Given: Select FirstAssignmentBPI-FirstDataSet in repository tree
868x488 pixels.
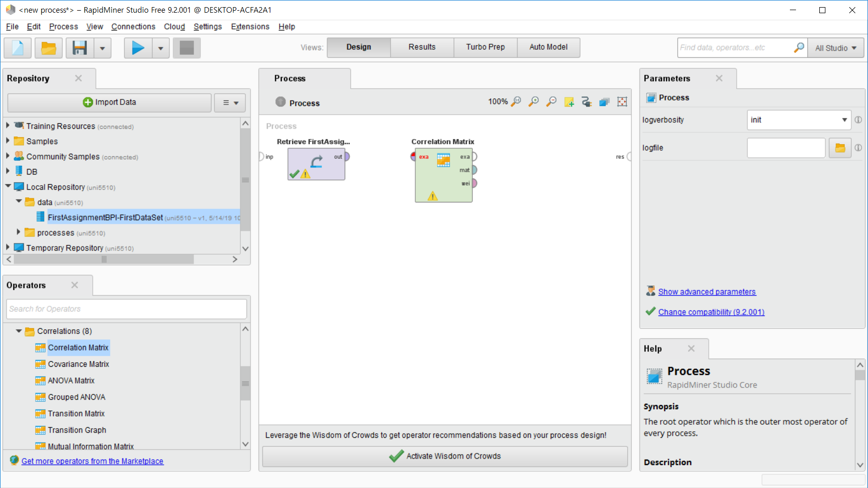Looking at the screenshot, I should click(x=105, y=218).
